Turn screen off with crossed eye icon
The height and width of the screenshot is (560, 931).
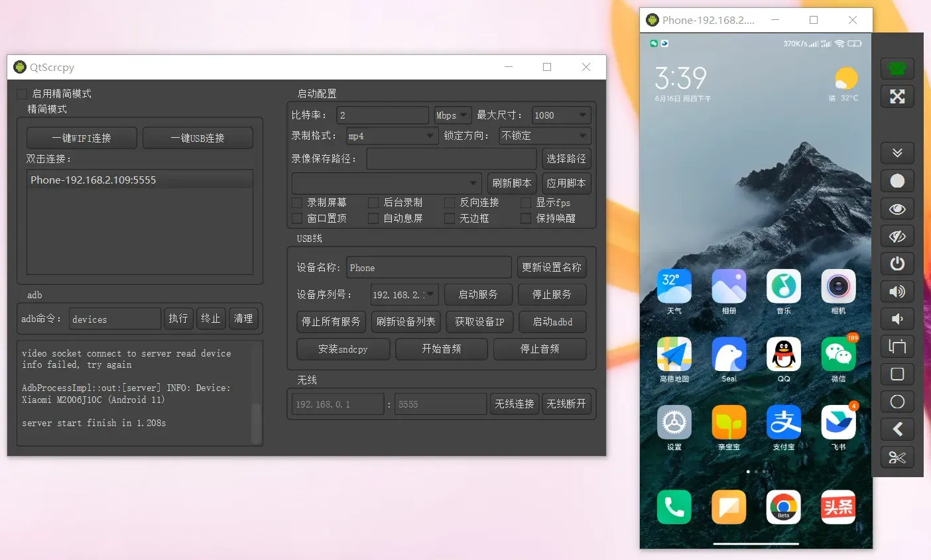tap(897, 237)
